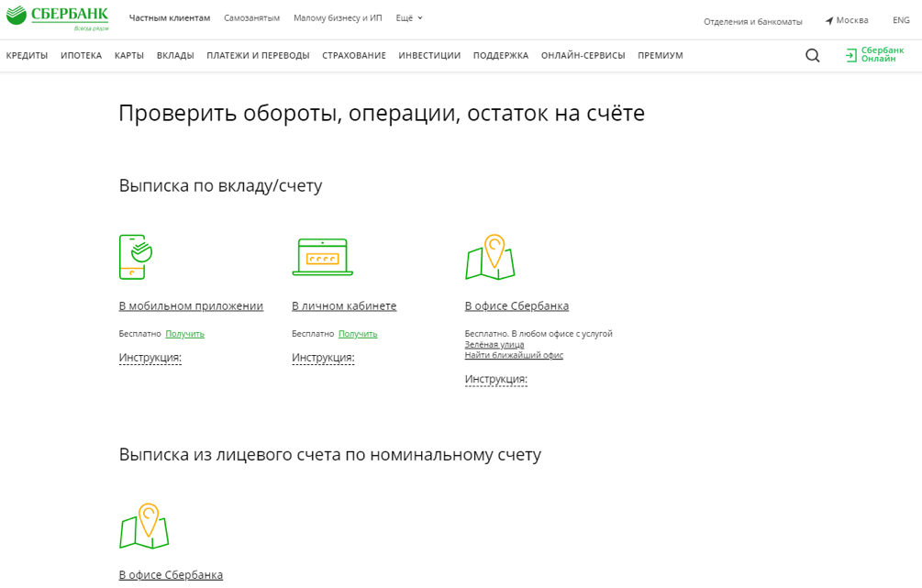Image resolution: width=922 pixels, height=588 pixels.
Task: Open Найти ближайший офис link
Action: (514, 355)
